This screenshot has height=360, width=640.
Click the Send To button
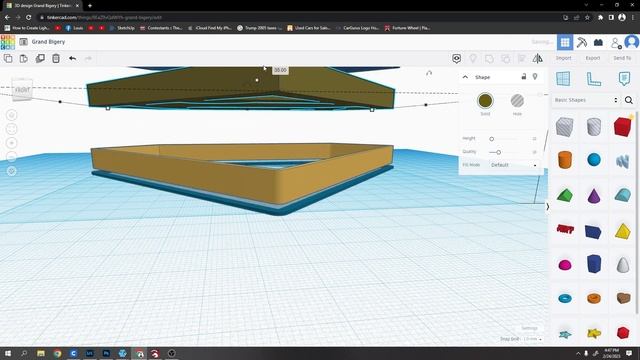coord(622,58)
